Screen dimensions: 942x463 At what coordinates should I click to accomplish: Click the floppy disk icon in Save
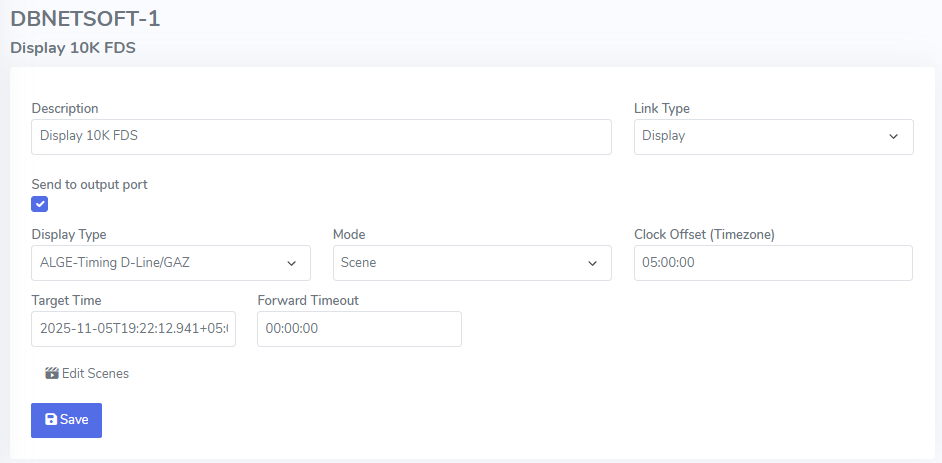pos(51,420)
